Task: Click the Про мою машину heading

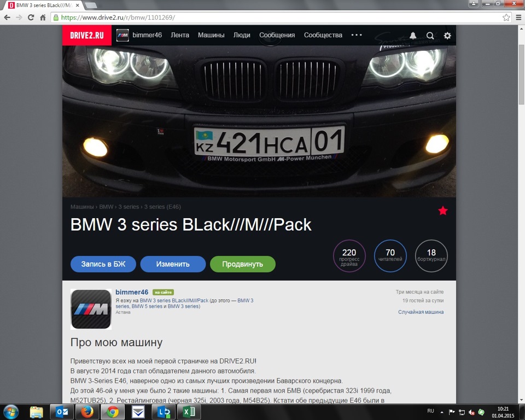Action: 116,342
